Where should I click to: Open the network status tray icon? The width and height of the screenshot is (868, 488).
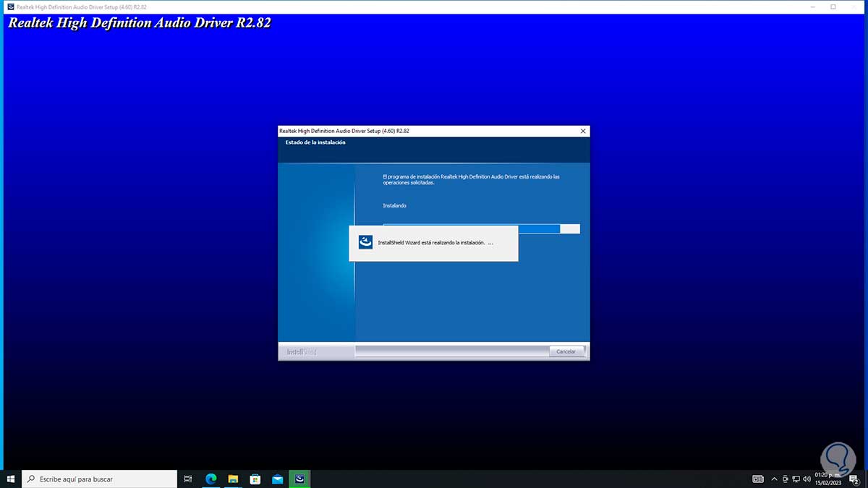point(796,479)
